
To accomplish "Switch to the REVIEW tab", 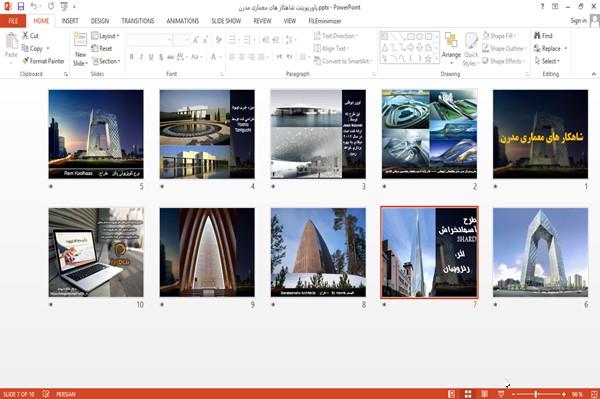I will (262, 21).
